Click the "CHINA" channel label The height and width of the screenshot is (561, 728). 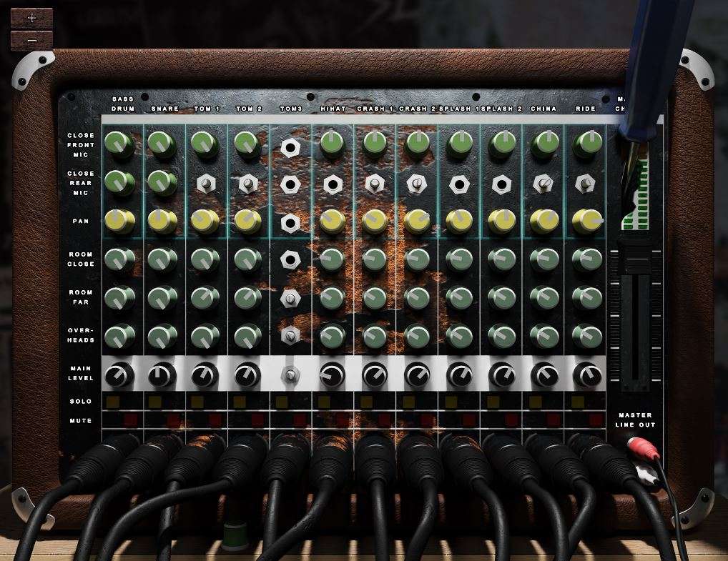coord(543,109)
